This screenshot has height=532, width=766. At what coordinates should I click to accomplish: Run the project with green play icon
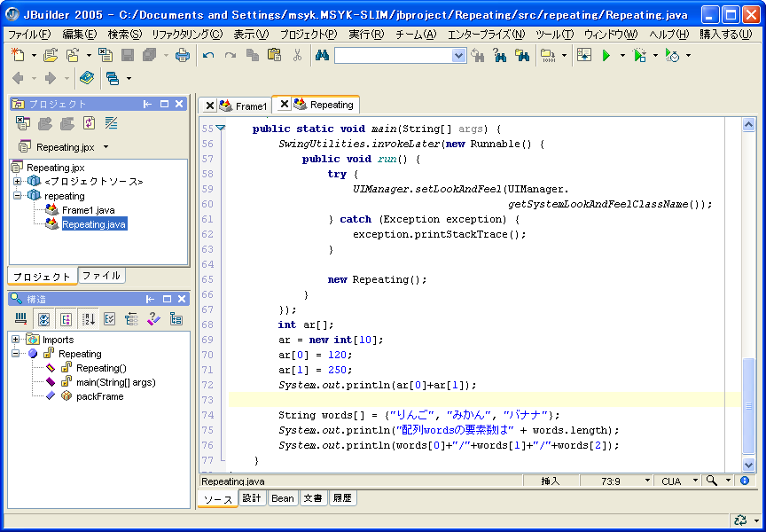pos(606,55)
